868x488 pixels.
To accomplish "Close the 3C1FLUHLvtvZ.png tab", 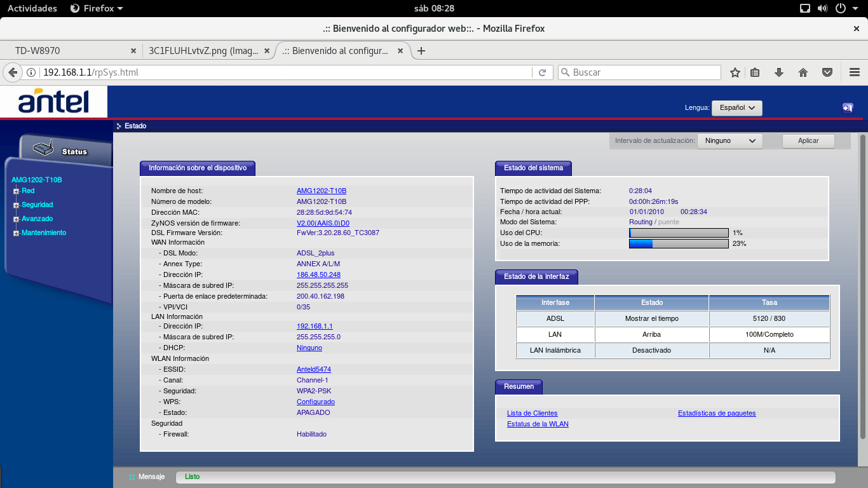I will click(x=268, y=51).
